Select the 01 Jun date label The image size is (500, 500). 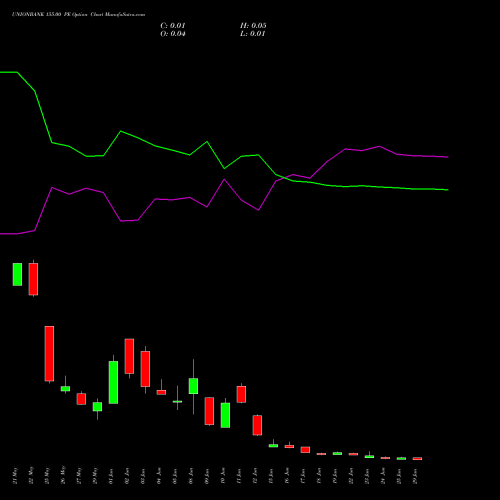coord(111,476)
